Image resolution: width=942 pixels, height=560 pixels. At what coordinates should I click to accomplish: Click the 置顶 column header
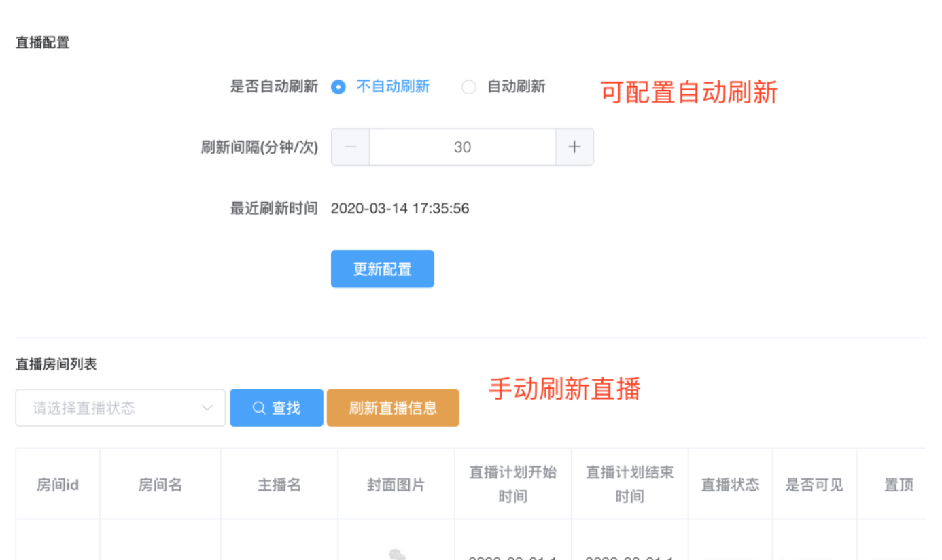(899, 484)
